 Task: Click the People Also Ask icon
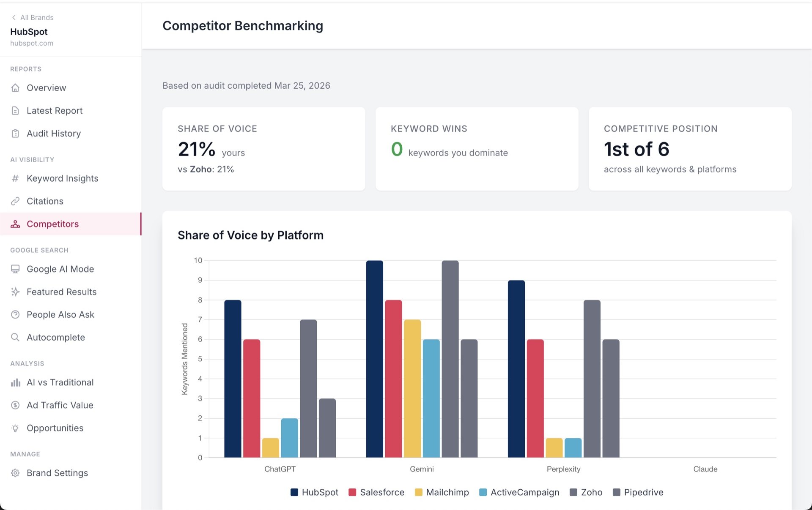point(15,315)
